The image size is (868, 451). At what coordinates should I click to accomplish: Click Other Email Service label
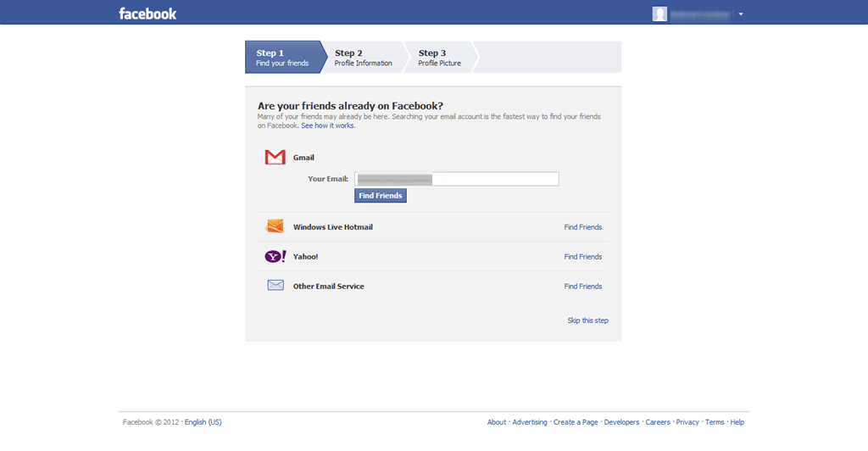point(328,286)
